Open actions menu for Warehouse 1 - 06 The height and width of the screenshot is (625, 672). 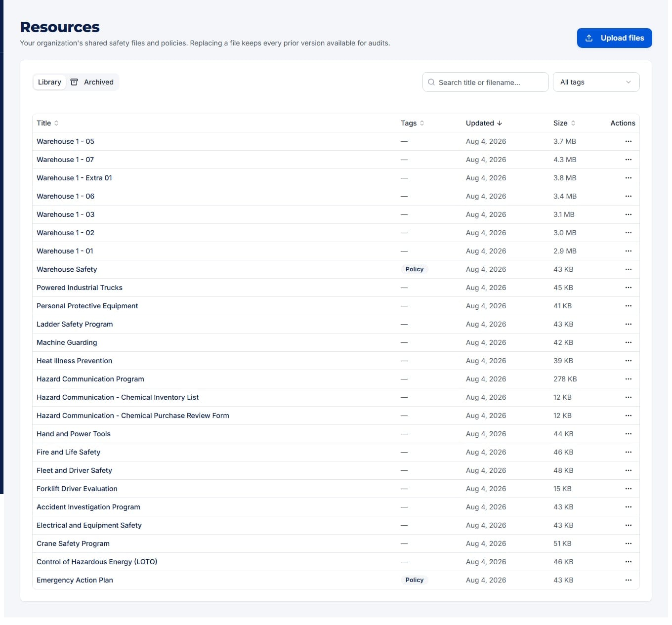coord(628,196)
